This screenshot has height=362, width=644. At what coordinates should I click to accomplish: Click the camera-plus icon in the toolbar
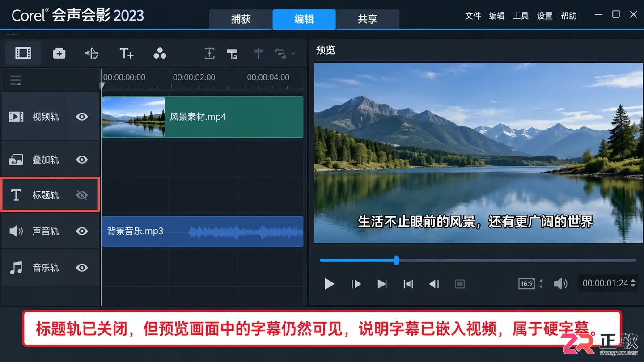click(x=59, y=54)
